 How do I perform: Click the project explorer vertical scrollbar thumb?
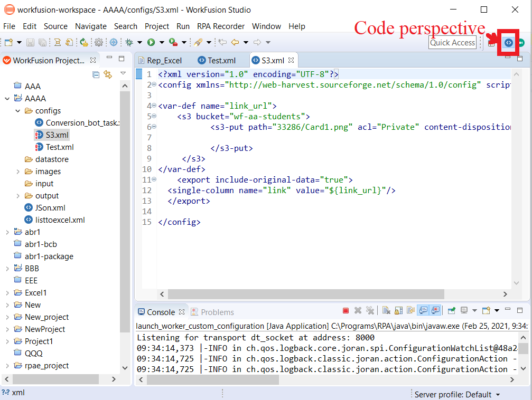coord(125,212)
